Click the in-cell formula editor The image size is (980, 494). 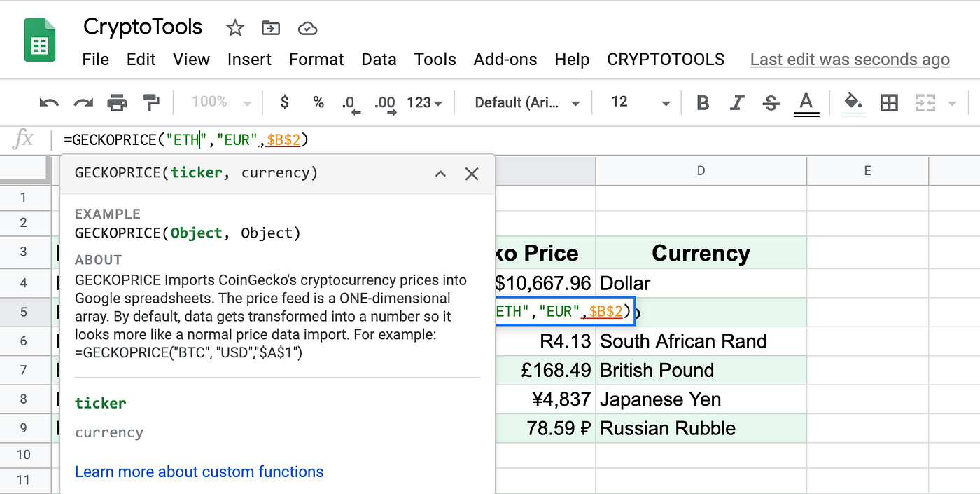click(563, 312)
